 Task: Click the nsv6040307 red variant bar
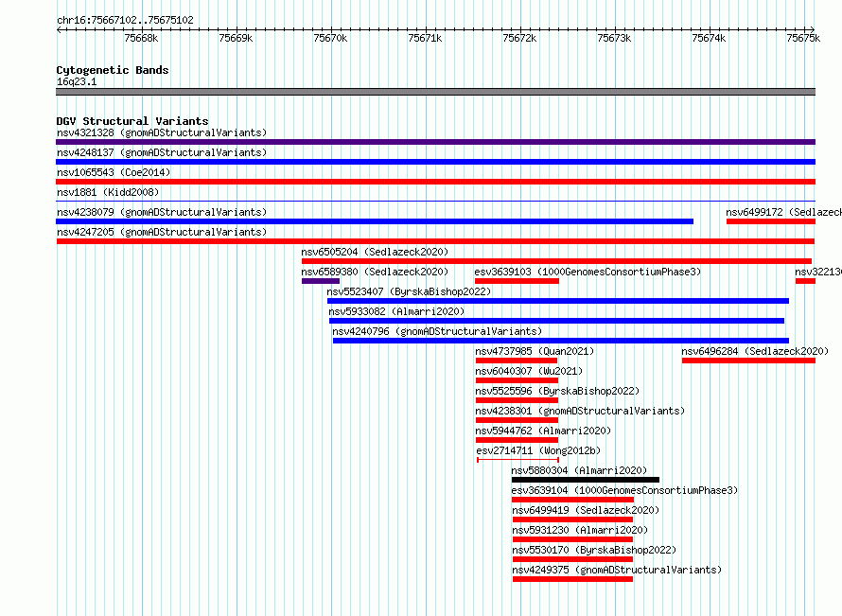[x=517, y=380]
